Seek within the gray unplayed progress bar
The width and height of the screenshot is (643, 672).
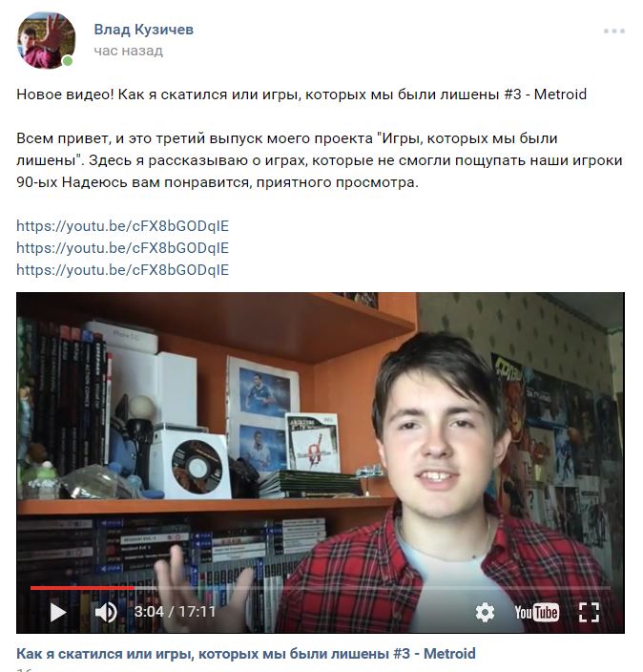pos(372,588)
